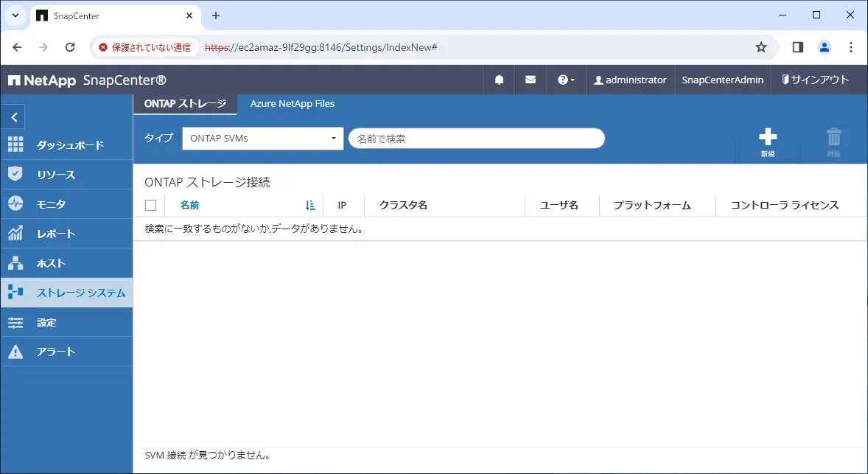The height and width of the screenshot is (474, 868).
Task: Open the ダッシュボード grid icon
Action: point(15,144)
